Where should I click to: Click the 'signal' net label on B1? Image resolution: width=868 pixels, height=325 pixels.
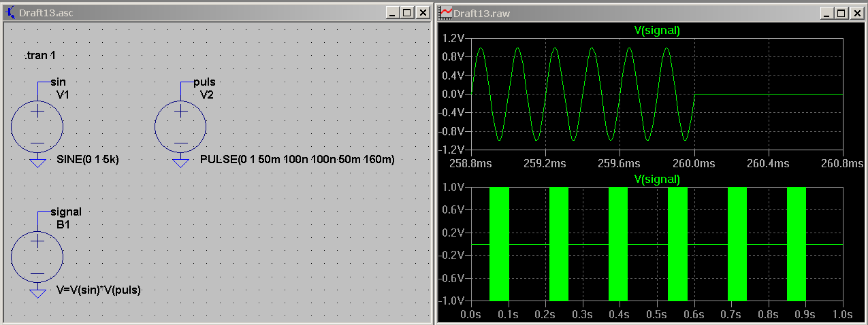coord(66,212)
